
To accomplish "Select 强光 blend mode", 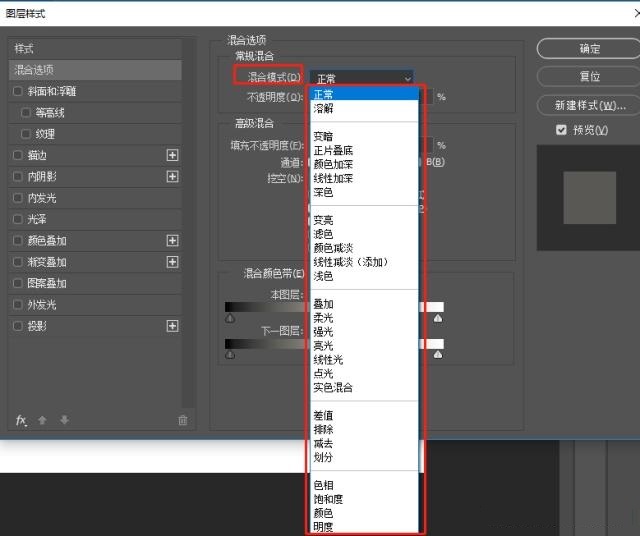I will [364, 331].
